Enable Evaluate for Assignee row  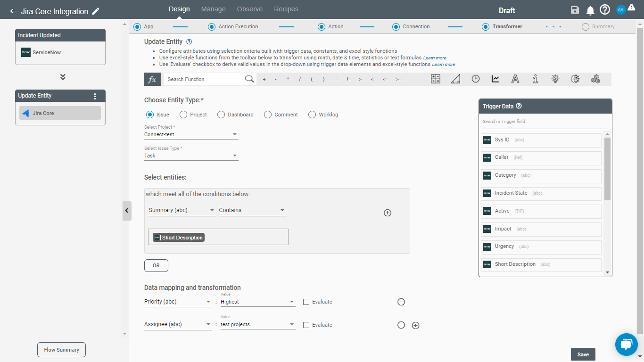pyautogui.click(x=306, y=325)
